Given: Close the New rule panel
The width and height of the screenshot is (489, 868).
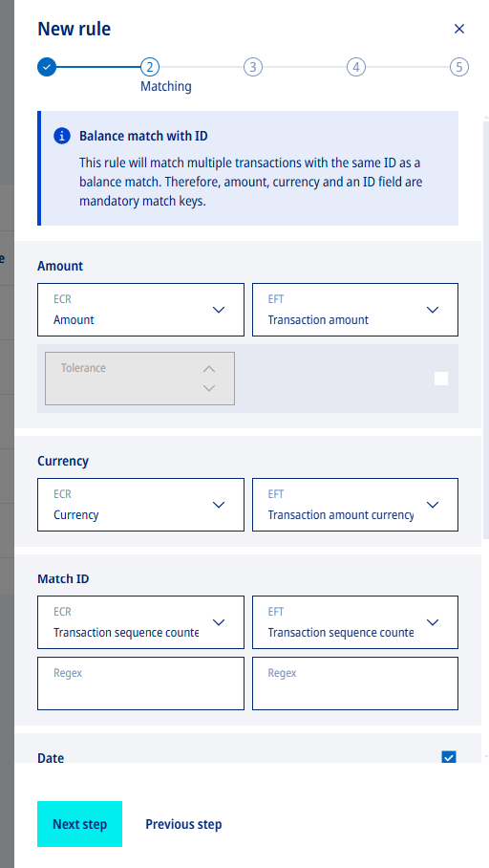Looking at the screenshot, I should point(459,29).
